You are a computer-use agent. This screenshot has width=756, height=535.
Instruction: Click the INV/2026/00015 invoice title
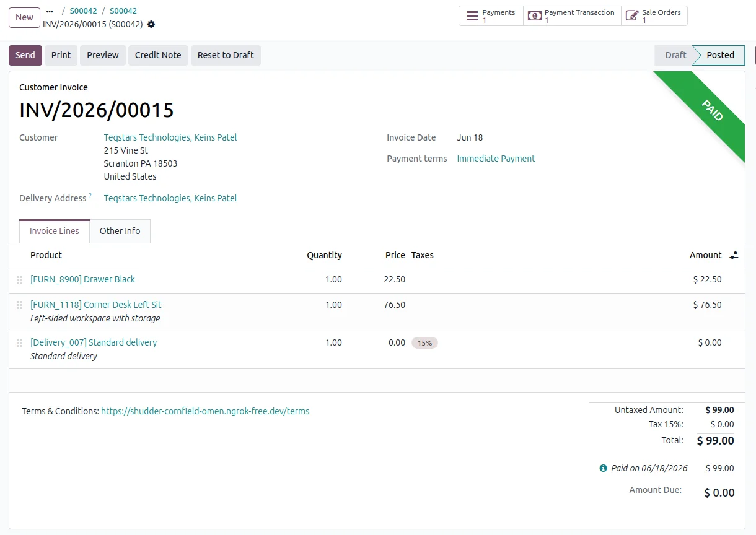[x=97, y=110]
